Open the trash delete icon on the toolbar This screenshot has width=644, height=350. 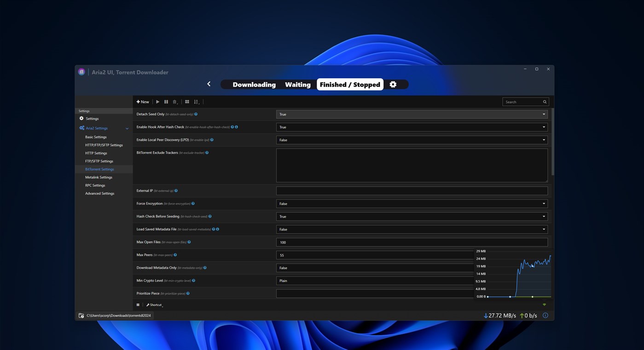[x=174, y=101]
